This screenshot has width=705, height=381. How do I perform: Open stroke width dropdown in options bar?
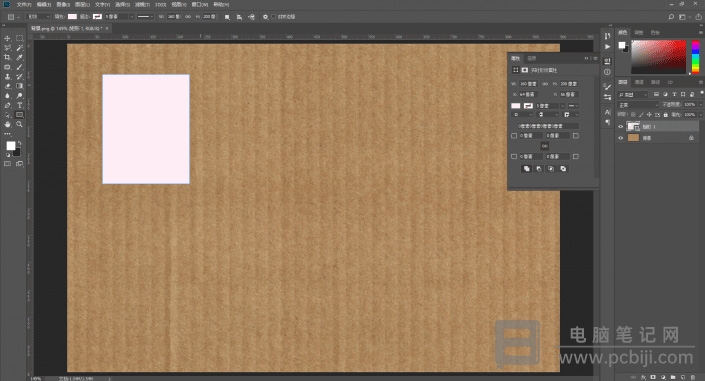click(131, 17)
